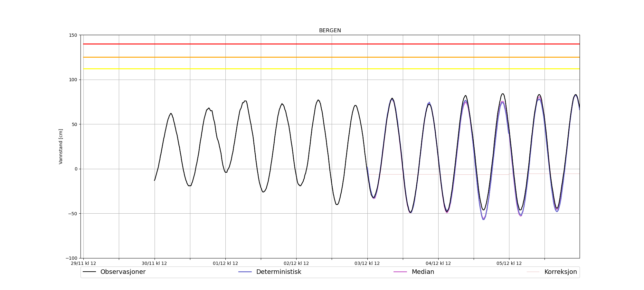
Task: Select the 02/12 kl 12 tick label
Action: tap(296, 263)
